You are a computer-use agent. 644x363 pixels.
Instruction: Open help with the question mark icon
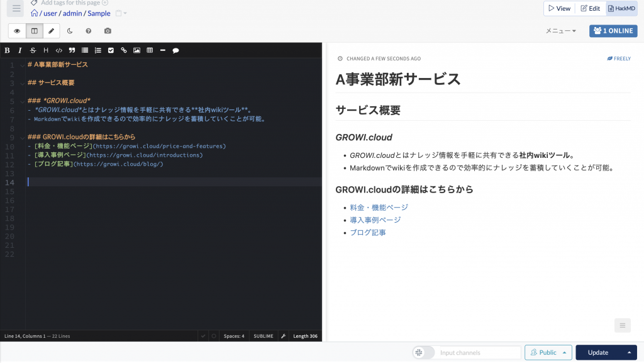coord(88,31)
